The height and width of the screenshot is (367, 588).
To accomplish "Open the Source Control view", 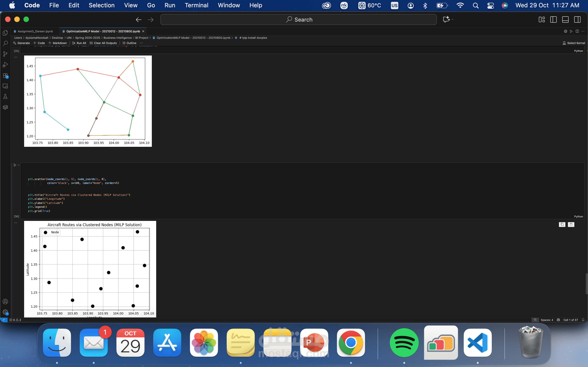I will click(x=5, y=54).
